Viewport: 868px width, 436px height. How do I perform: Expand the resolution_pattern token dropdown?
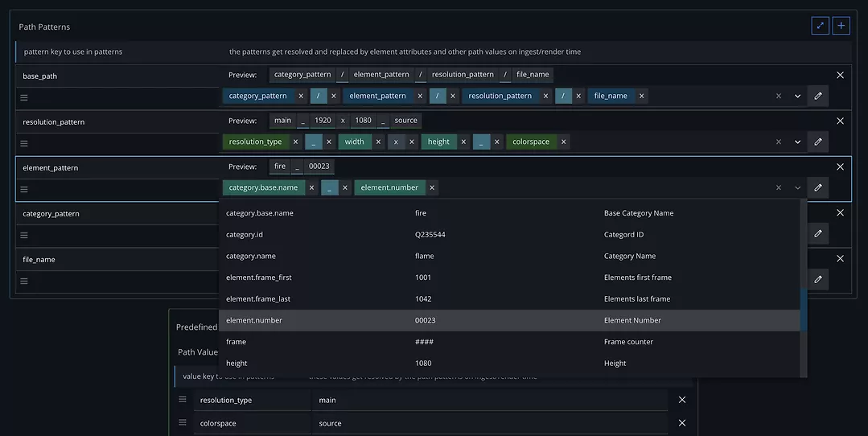pyautogui.click(x=797, y=142)
